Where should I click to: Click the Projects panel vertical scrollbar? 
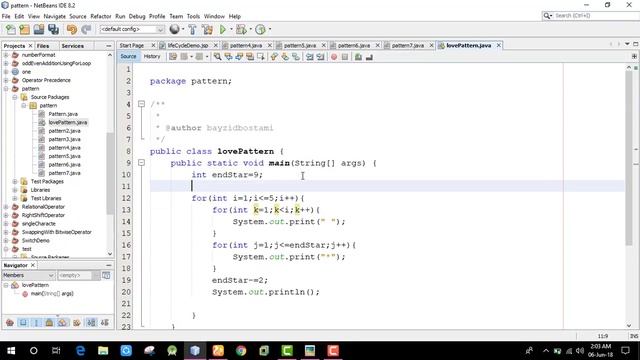(x=110, y=173)
